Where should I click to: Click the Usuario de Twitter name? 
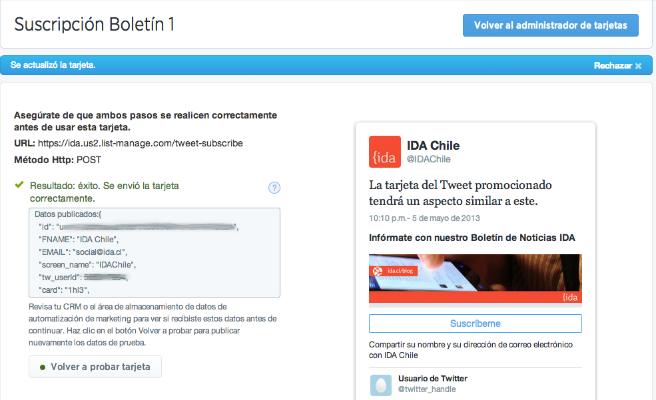433,378
